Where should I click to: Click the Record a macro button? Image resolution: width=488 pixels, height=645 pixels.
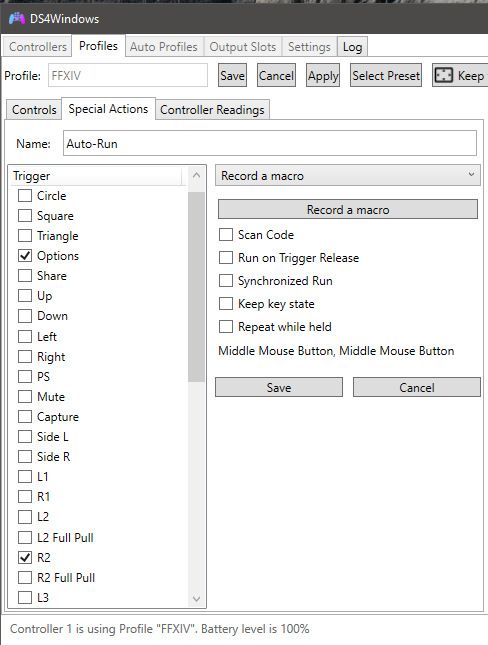[x=348, y=210]
